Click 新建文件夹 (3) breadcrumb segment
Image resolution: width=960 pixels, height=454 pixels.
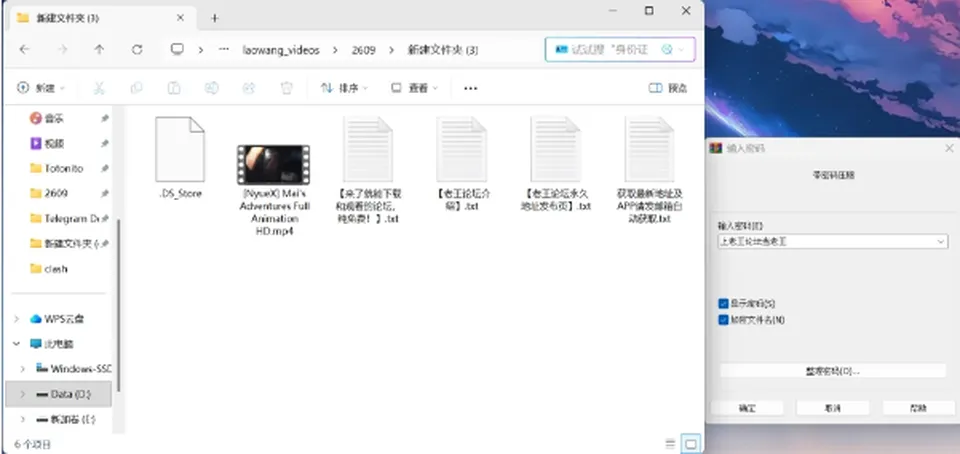pos(443,50)
